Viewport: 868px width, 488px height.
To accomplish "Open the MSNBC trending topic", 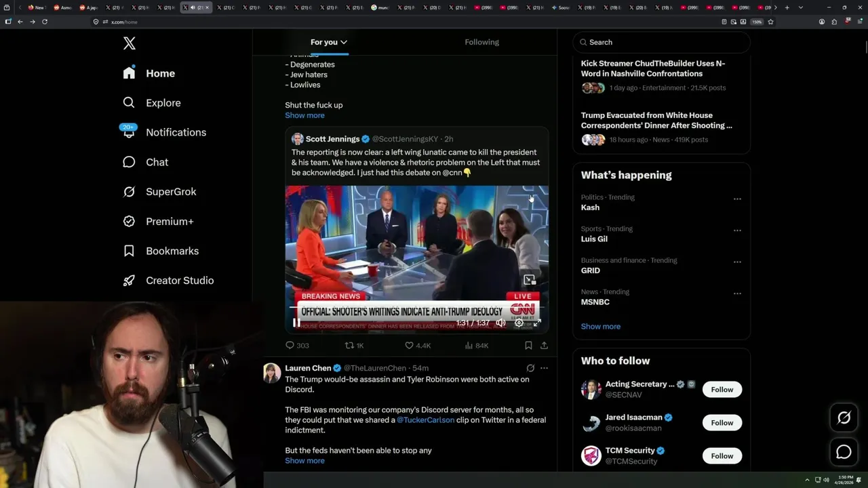I will (x=595, y=302).
